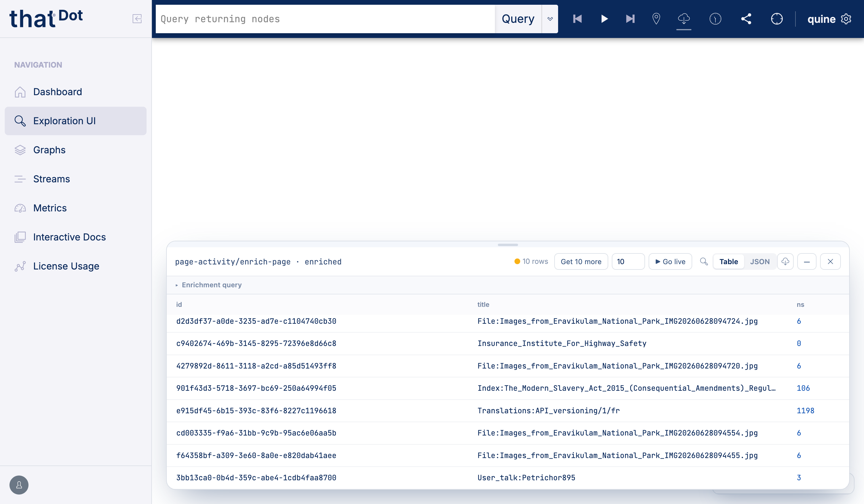Open the Query button dropdown arrow
The height and width of the screenshot is (504, 864).
pos(550,19)
